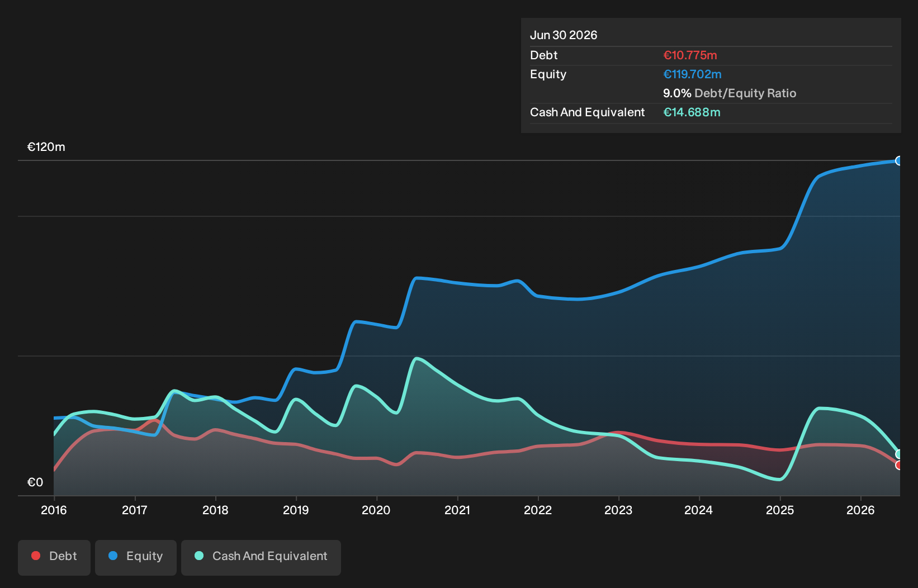Screen dimensions: 918x588
Task: Select the Equity endpoint marker on the chart
Action: pyautogui.click(x=899, y=161)
